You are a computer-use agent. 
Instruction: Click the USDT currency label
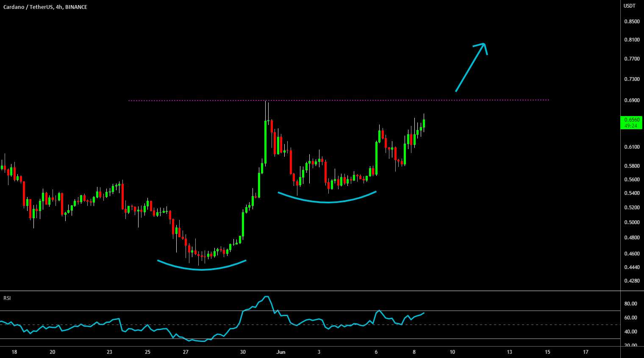pos(630,6)
